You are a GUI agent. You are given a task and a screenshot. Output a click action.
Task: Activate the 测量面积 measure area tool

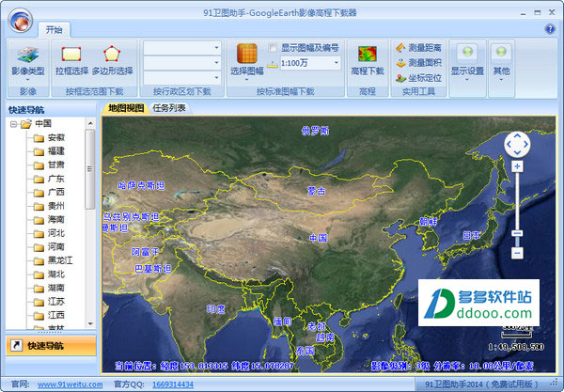pos(418,63)
